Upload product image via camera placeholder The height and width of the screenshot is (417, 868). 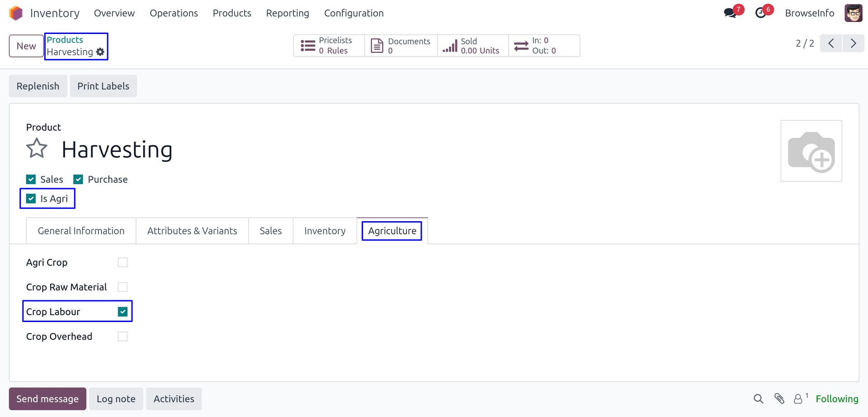click(811, 151)
